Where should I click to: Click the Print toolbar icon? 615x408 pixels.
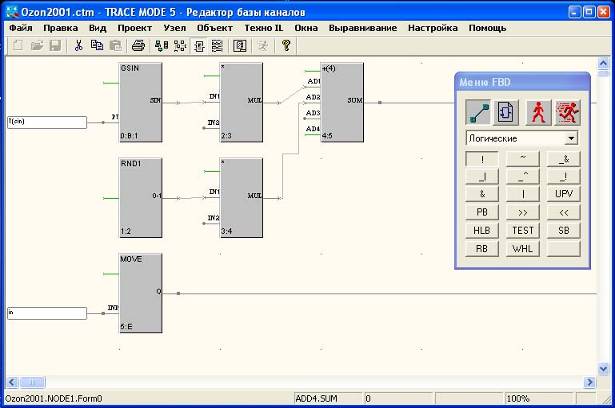coord(138,46)
